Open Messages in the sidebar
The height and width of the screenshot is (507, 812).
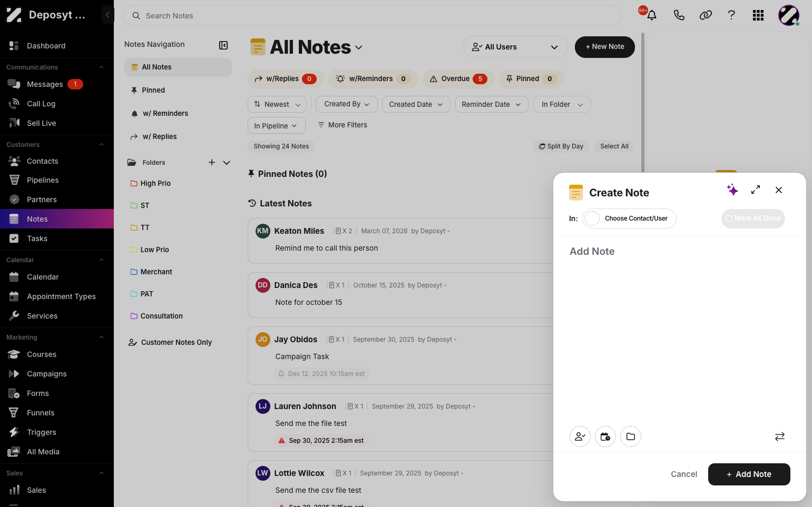coord(57,84)
